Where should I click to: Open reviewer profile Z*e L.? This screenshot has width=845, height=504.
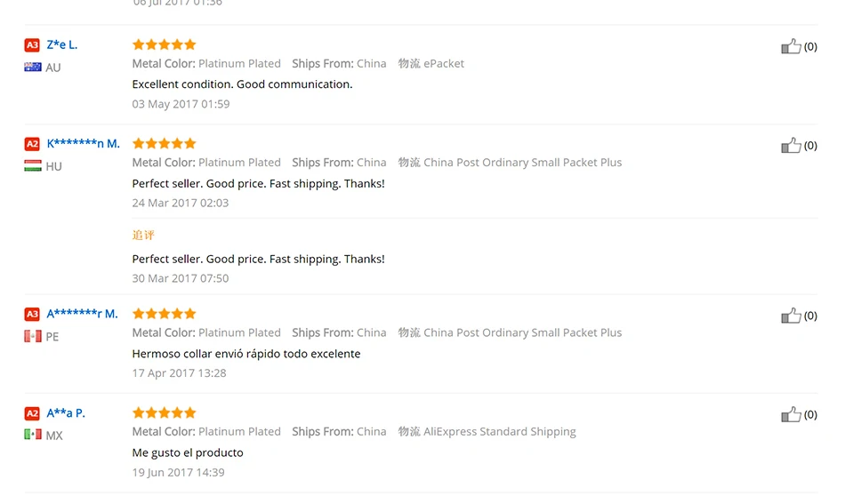[x=62, y=44]
